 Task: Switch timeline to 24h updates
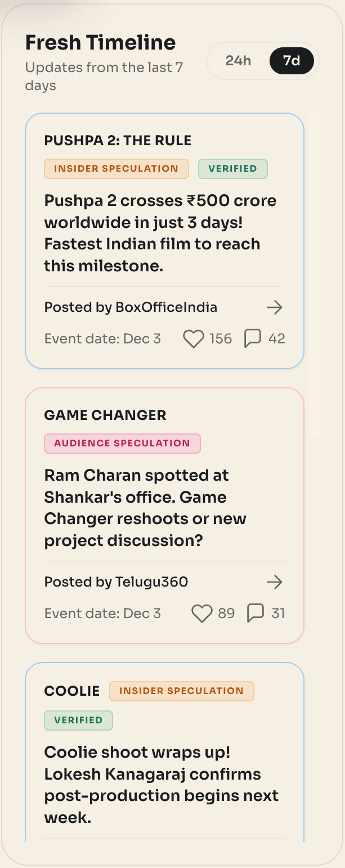(x=239, y=61)
